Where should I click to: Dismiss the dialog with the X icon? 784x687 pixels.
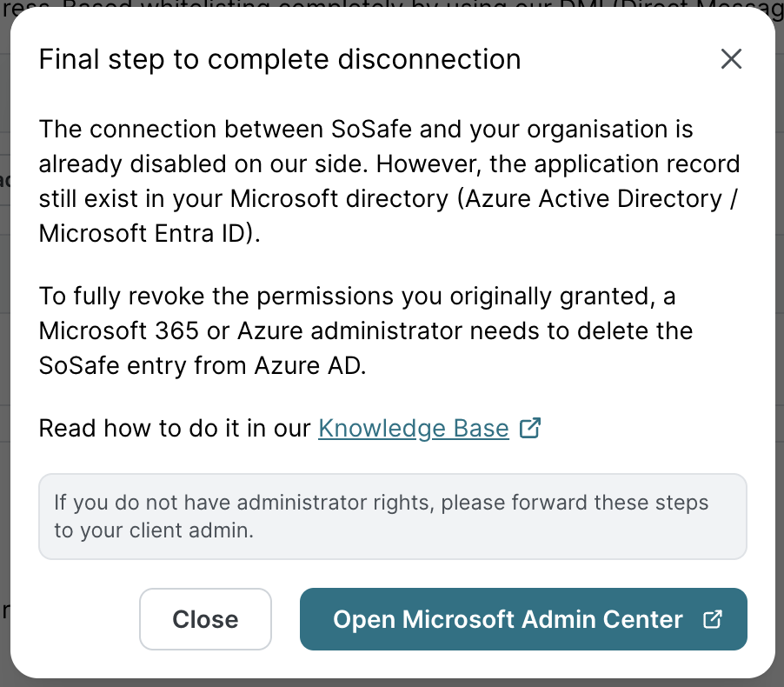pos(731,59)
